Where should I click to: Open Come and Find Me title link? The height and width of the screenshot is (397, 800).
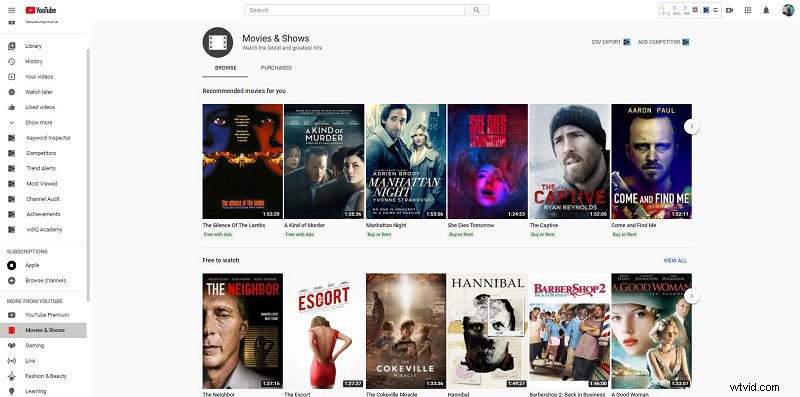[x=634, y=225]
